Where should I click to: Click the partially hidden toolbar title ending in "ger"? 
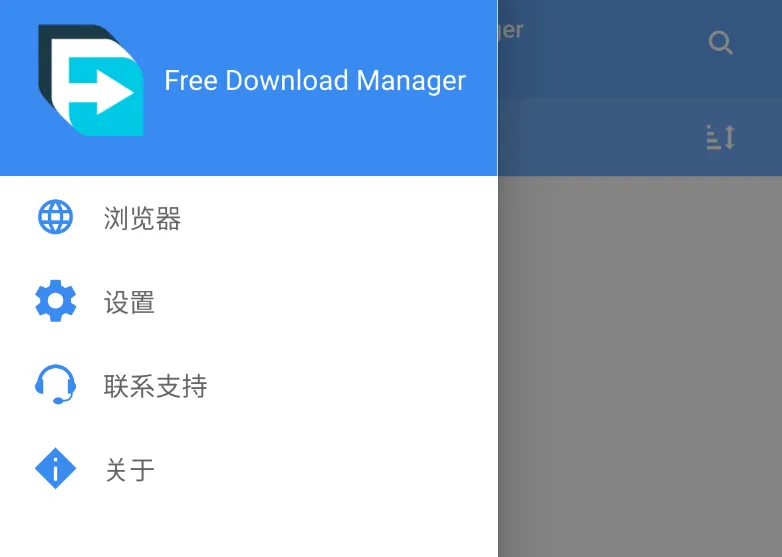click(x=510, y=31)
